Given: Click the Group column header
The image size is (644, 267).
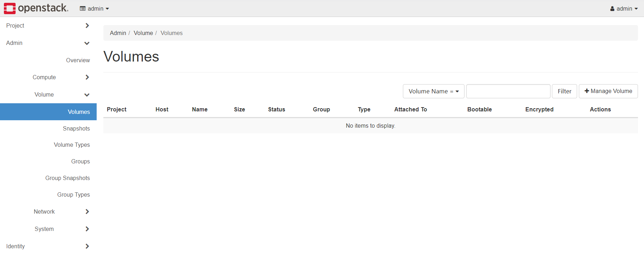Looking at the screenshot, I should [321, 109].
